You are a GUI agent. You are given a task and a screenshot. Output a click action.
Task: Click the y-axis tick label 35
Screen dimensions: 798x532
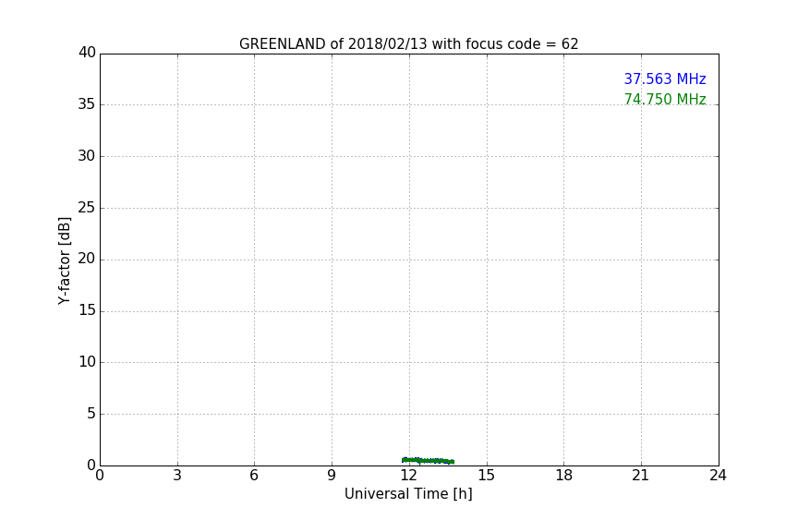pos(87,104)
